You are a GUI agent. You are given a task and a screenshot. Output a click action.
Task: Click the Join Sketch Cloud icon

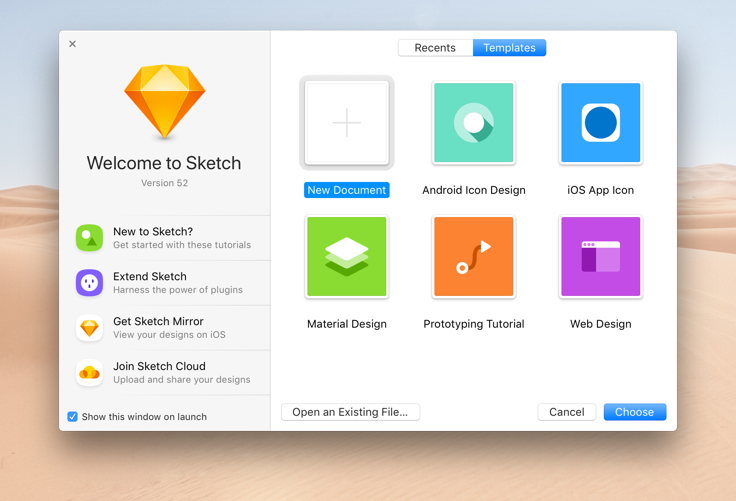pos(89,373)
